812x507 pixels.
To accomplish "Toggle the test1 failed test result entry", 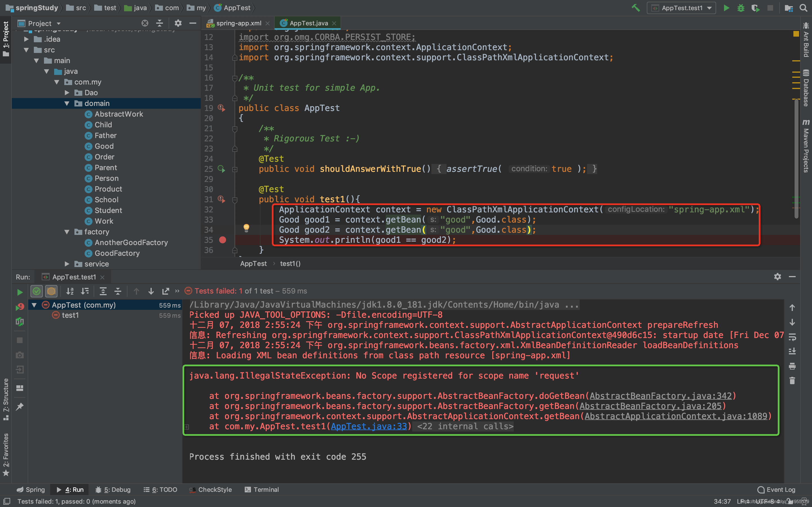I will click(70, 314).
